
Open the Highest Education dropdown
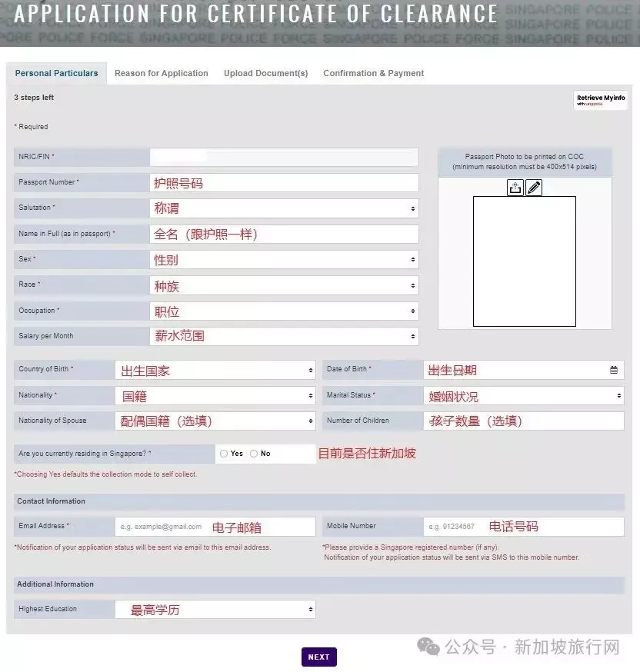(215, 609)
